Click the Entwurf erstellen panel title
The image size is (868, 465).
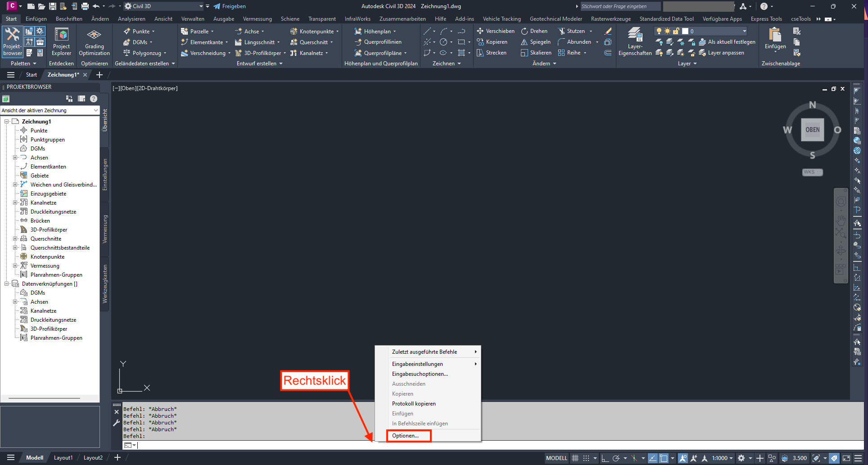(259, 64)
